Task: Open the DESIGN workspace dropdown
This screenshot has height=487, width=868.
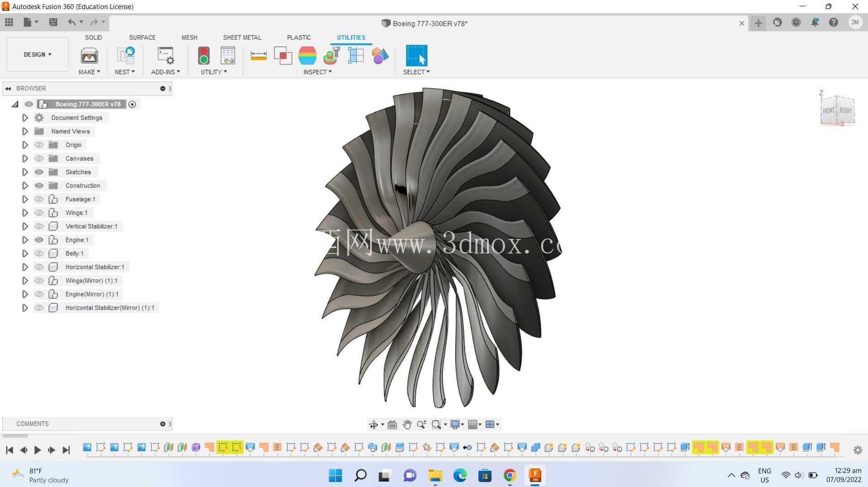Action: pos(38,54)
